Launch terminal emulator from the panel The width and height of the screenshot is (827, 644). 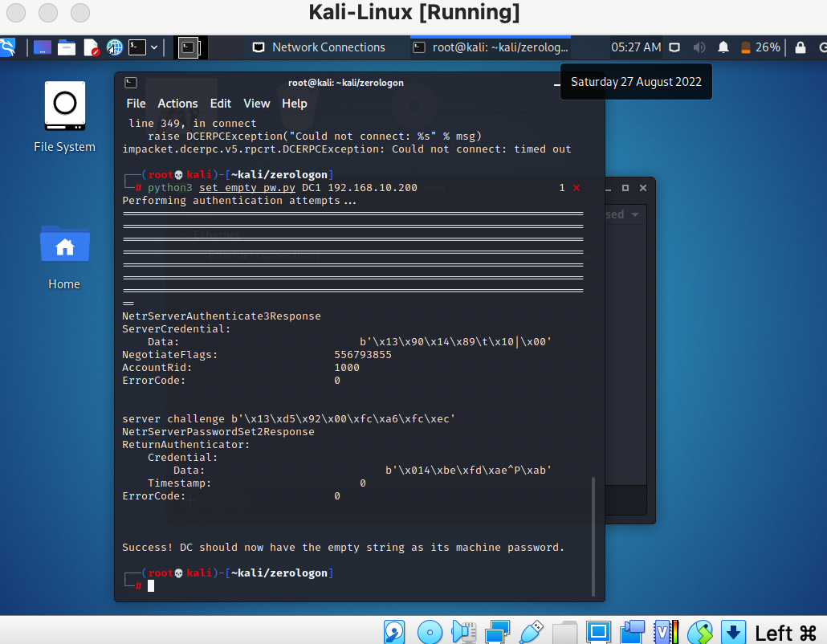[x=137, y=47]
